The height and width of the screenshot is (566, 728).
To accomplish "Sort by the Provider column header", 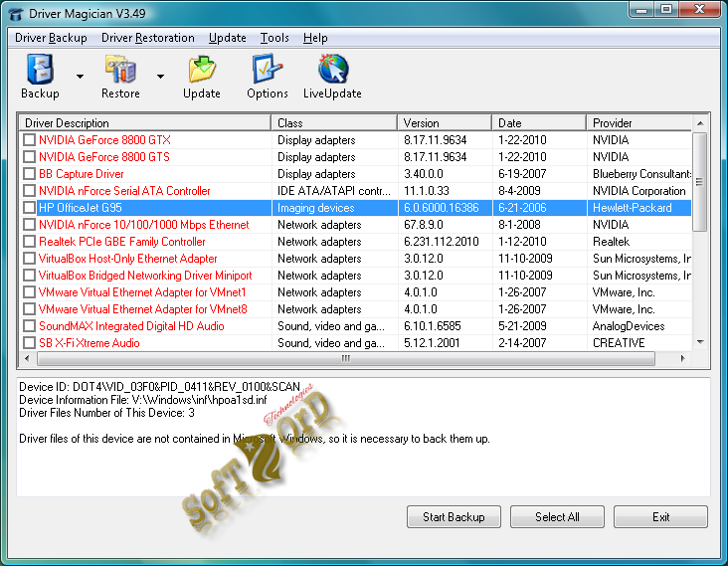I will click(x=639, y=123).
